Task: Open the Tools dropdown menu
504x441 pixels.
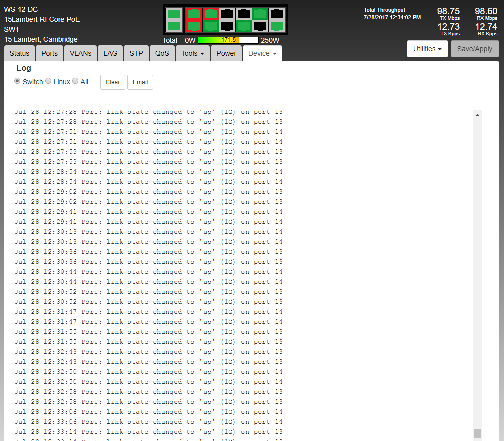Action: point(192,53)
